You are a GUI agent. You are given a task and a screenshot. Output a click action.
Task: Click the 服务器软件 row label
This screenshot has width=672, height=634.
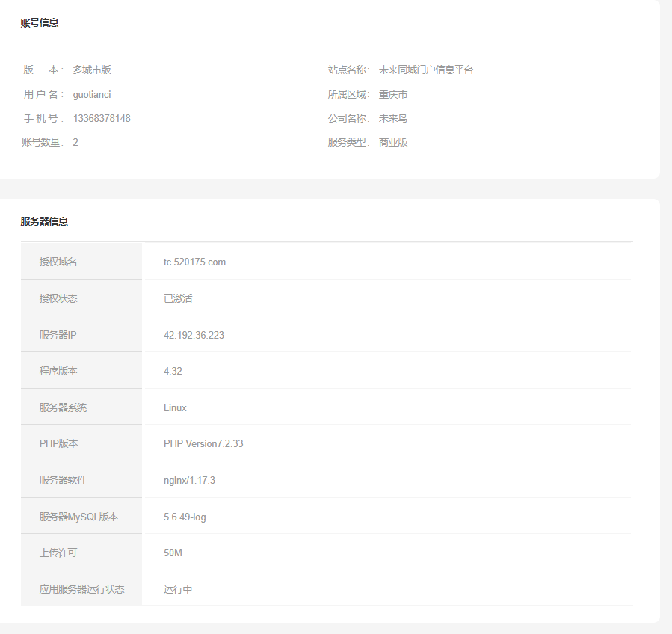click(63, 480)
